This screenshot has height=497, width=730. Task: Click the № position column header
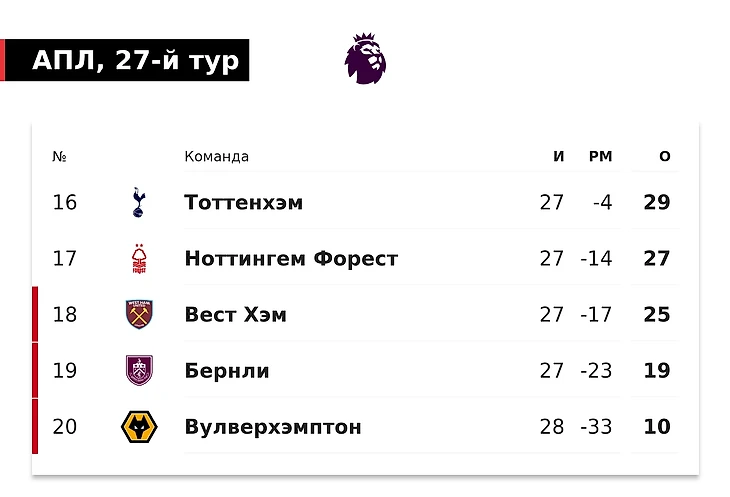click(59, 156)
